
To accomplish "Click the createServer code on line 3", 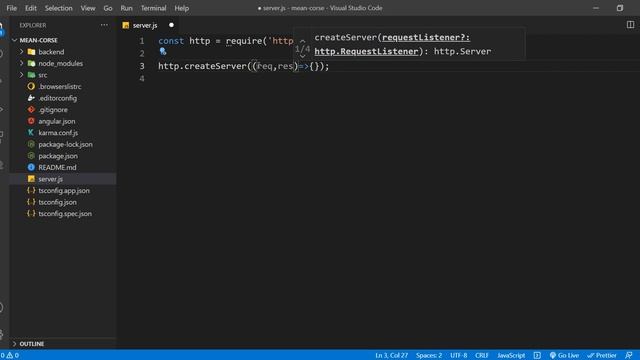I will [216, 66].
